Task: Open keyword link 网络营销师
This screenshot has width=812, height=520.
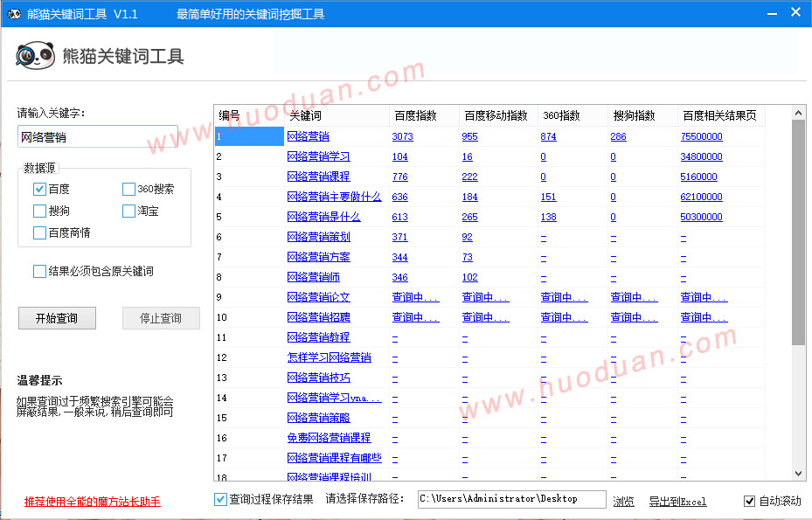Action: [x=313, y=278]
